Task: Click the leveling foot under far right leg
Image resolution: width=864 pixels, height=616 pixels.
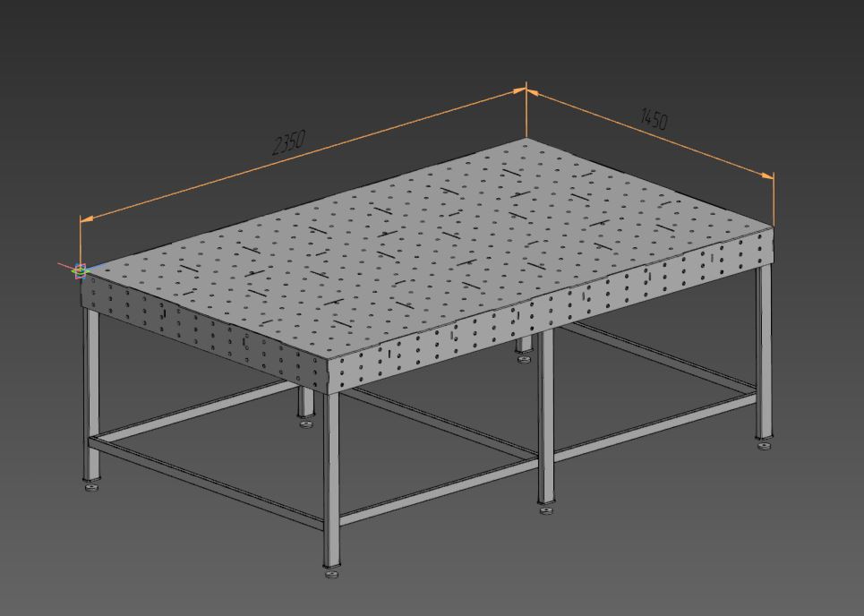Action: click(764, 444)
